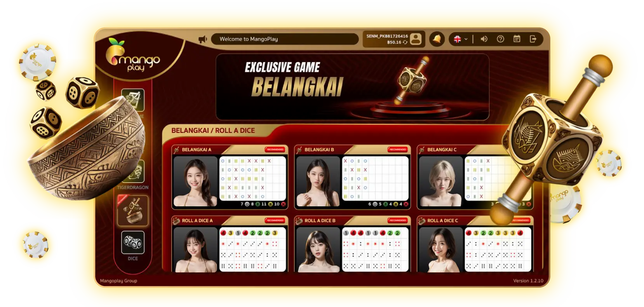The height and width of the screenshot is (307, 644).
Task: Refresh the account balance
Action: point(405,42)
